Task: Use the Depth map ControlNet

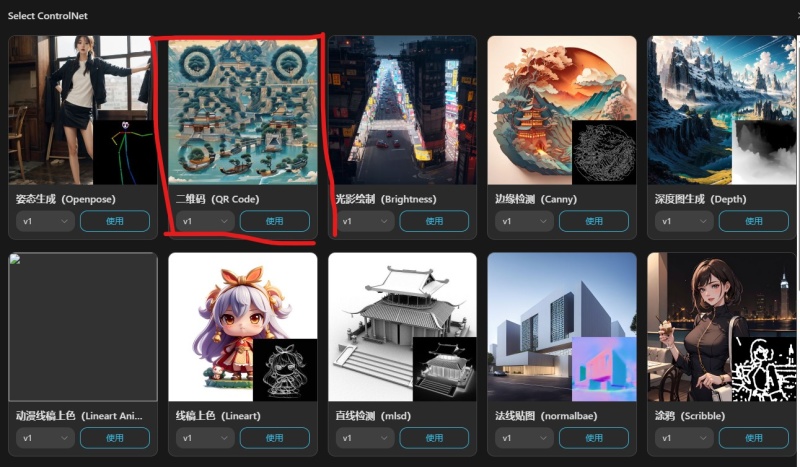Action: pos(754,221)
